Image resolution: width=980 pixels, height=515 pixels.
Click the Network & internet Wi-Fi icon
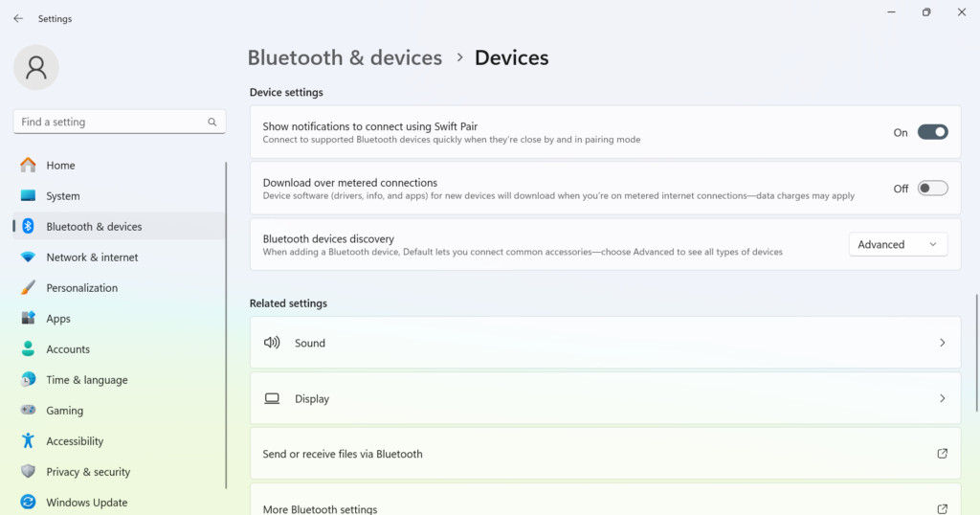(28, 257)
